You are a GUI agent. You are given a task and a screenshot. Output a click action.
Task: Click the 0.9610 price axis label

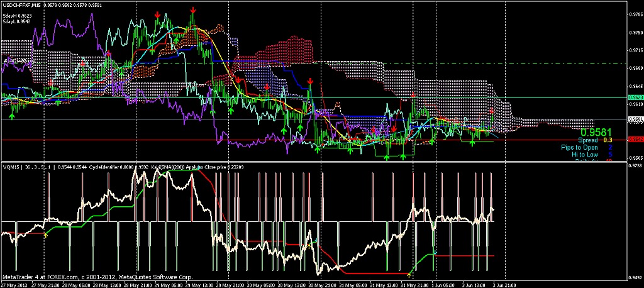click(635, 104)
